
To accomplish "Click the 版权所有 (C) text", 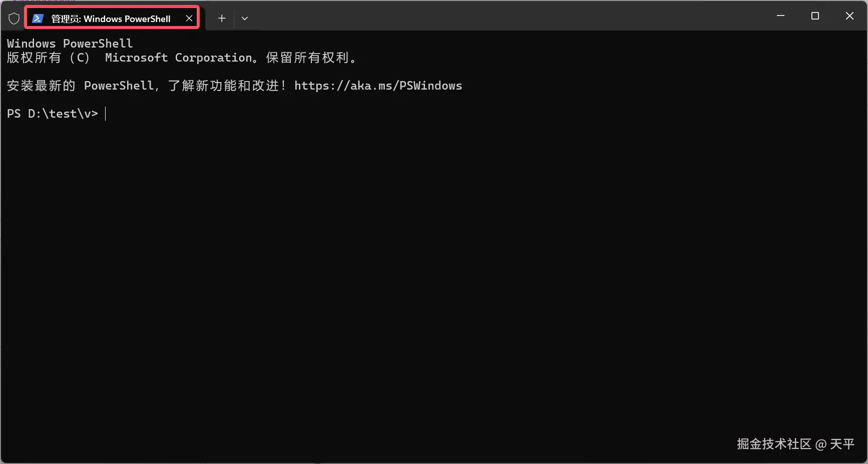I will (x=48, y=58).
